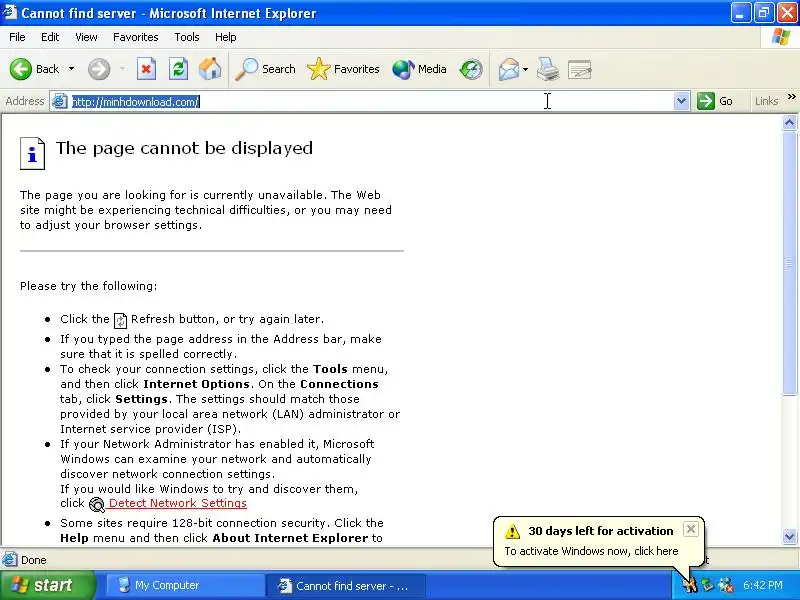The width and height of the screenshot is (800, 600).
Task: Expand the Links toolbar chevron
Action: [791, 97]
